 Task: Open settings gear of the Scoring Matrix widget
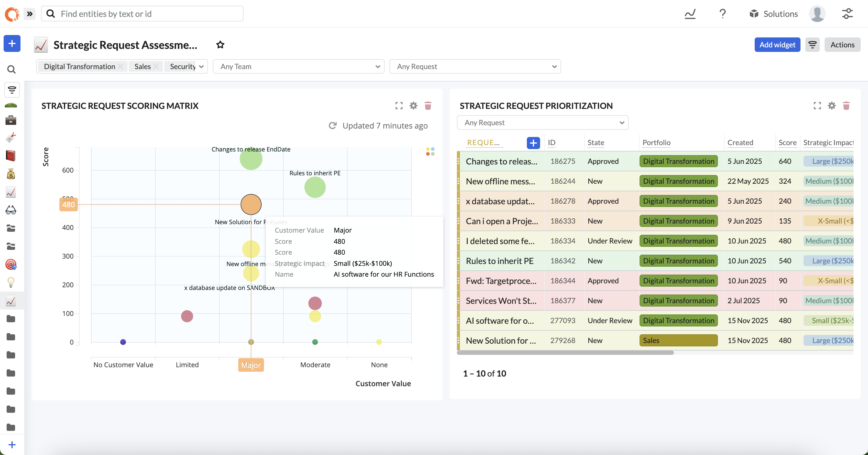[x=414, y=106]
